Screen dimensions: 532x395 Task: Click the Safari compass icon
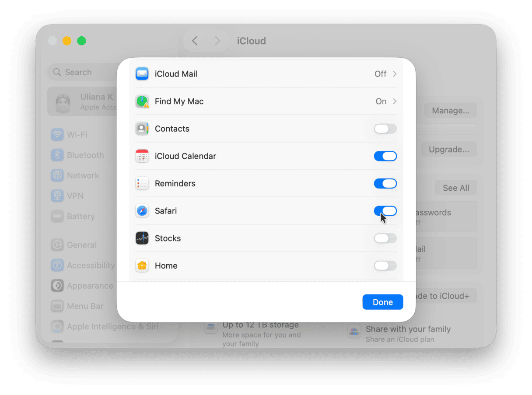pos(142,211)
